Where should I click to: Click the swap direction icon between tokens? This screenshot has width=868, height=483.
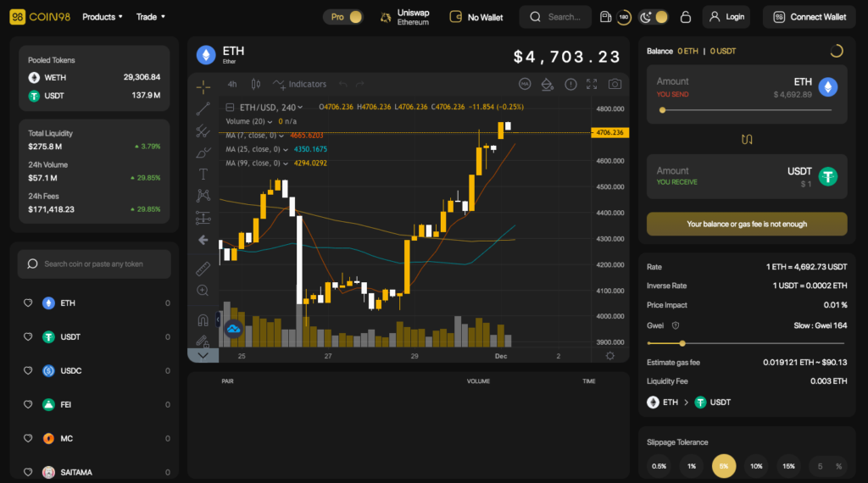[747, 139]
